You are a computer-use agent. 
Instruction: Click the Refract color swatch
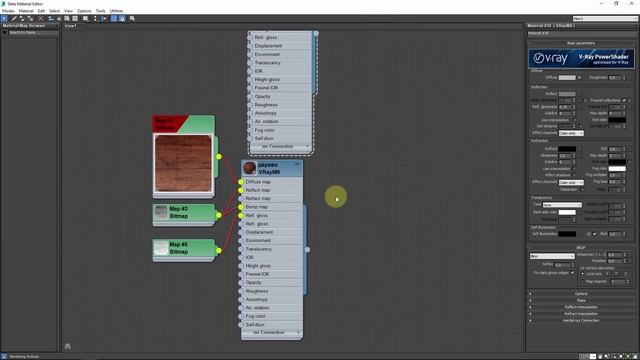coord(567,149)
